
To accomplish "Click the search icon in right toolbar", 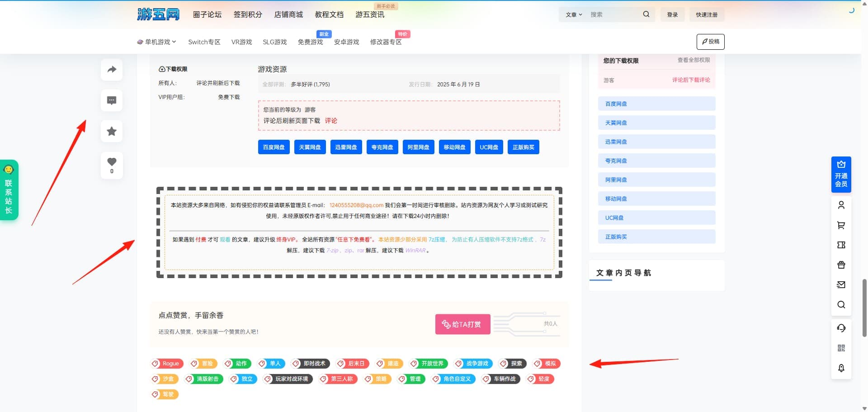I will 841,304.
